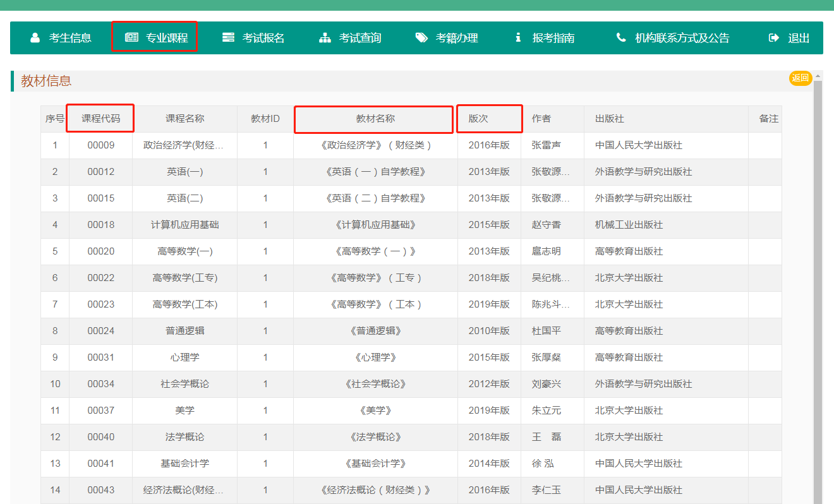The image size is (834, 504).
Task: Click the phone icon beside 机构联系方式及公告
Action: (x=621, y=38)
